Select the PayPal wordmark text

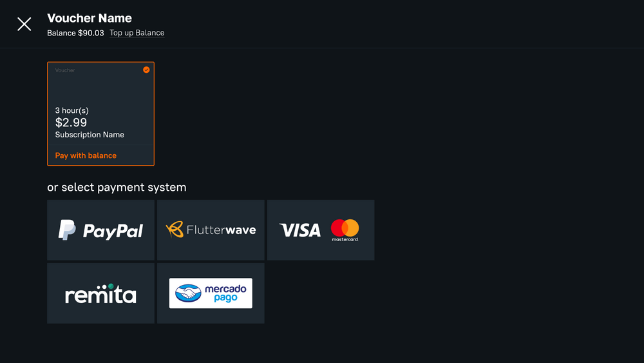coord(113,231)
